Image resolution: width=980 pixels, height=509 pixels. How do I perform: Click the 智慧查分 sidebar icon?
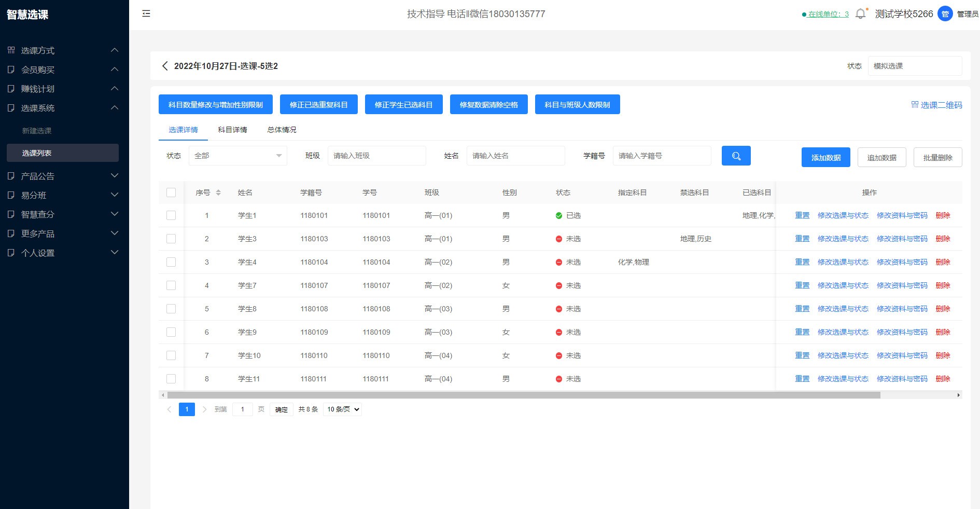pos(11,214)
